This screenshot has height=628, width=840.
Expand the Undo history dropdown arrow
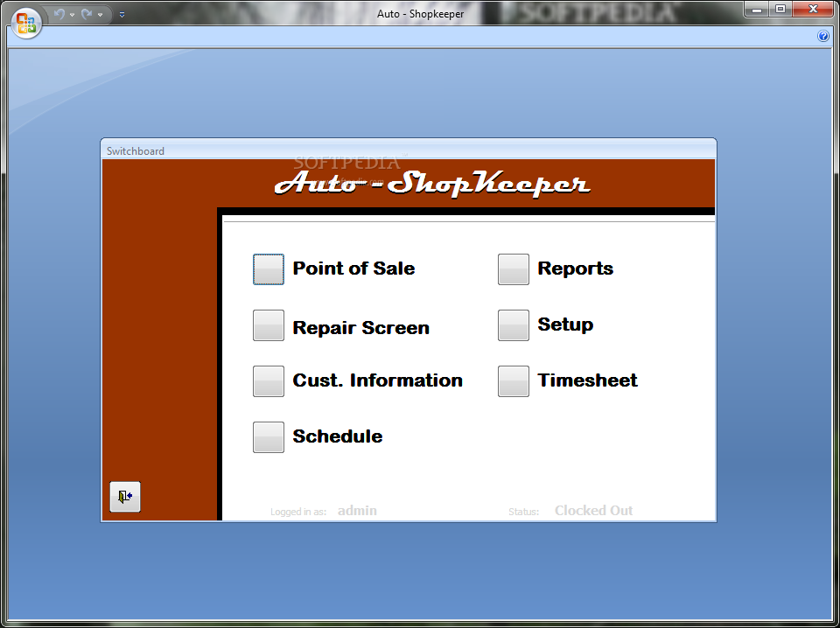pos(73,15)
